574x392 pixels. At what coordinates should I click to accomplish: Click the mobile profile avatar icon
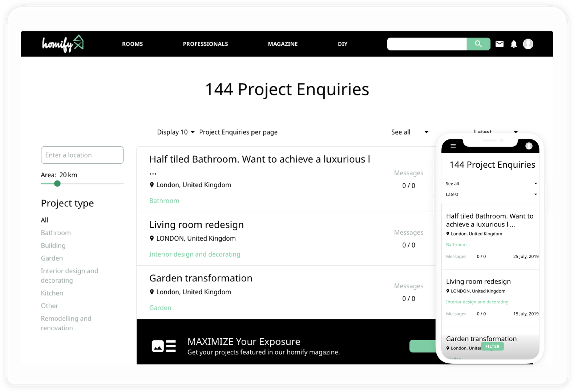click(529, 146)
